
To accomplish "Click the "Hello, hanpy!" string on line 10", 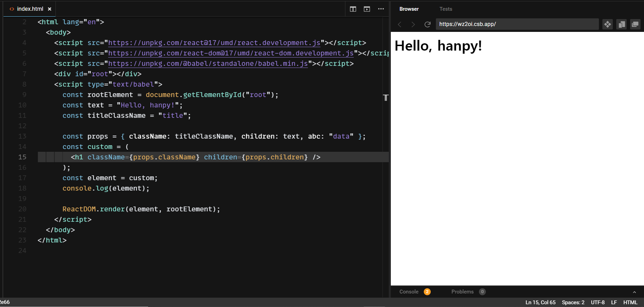I will [147, 105].
